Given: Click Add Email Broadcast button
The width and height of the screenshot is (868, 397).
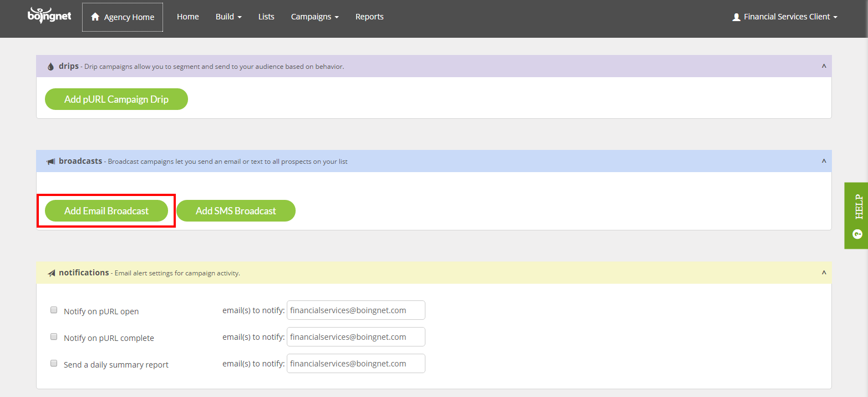Looking at the screenshot, I should coord(106,210).
